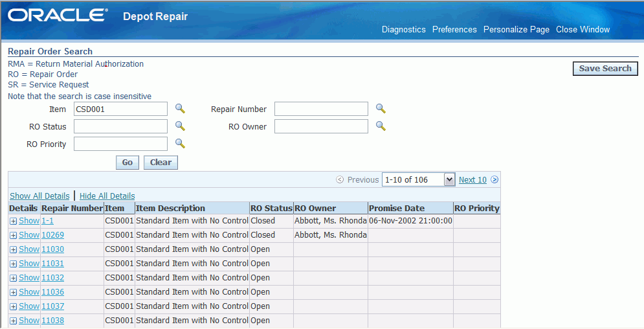644x329 pixels.
Task: Open repair number 11030 link
Action: 52,249
